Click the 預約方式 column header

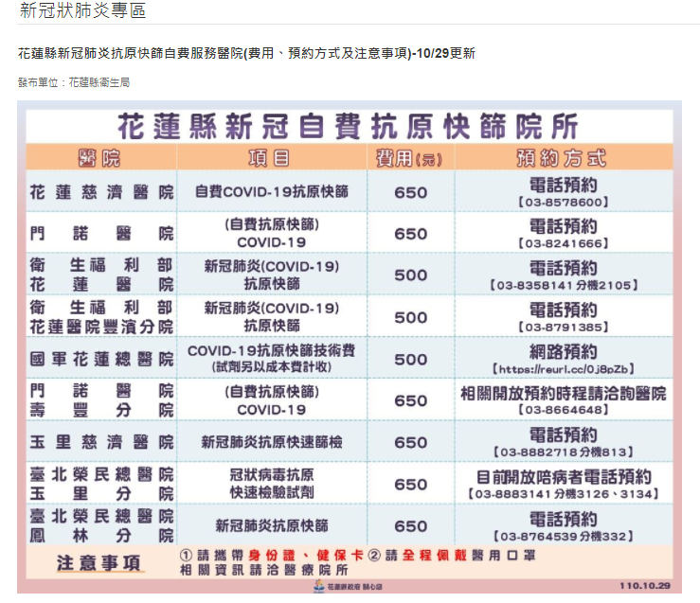pyautogui.click(x=563, y=158)
